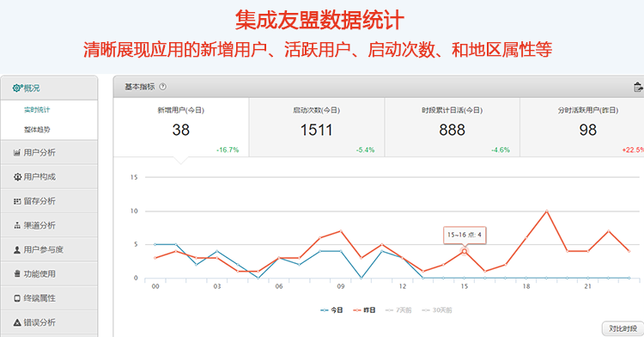Select the 启动次数(今日) metric card
Image resolution: width=644 pixels, height=337 pixels.
(x=317, y=127)
